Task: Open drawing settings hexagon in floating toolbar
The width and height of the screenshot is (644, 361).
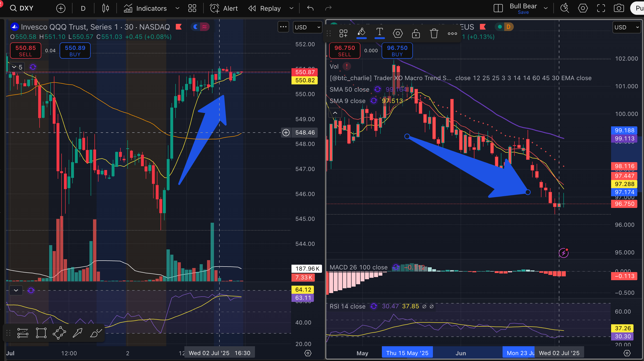Action: tap(398, 33)
